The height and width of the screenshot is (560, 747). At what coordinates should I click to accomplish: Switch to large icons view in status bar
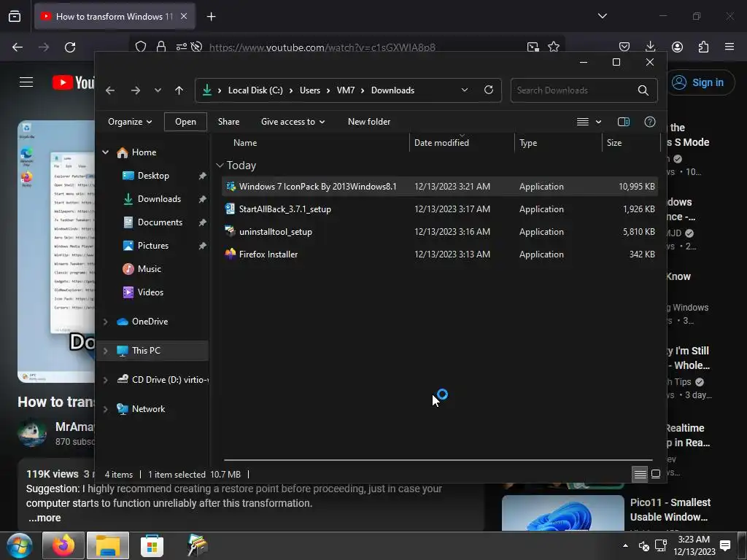click(x=656, y=474)
